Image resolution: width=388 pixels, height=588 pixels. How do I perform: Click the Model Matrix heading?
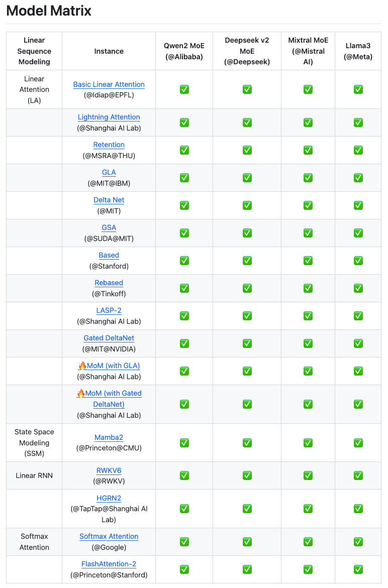[x=49, y=11]
